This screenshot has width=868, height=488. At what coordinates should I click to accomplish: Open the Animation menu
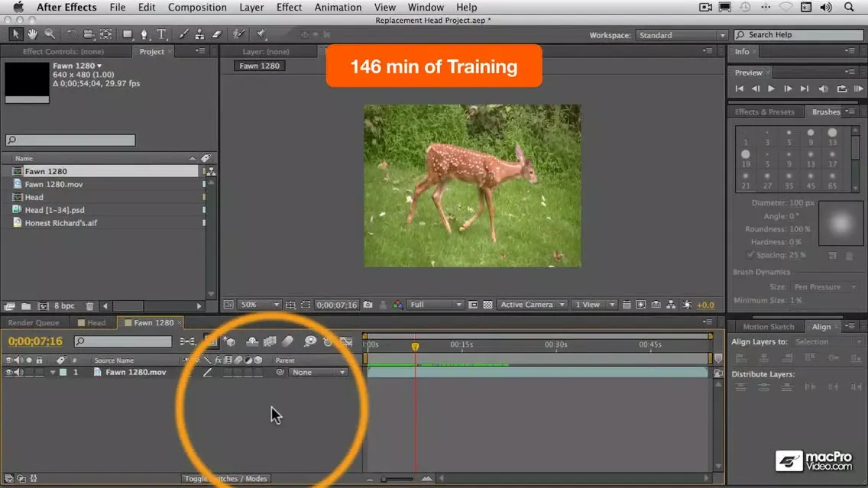point(338,7)
